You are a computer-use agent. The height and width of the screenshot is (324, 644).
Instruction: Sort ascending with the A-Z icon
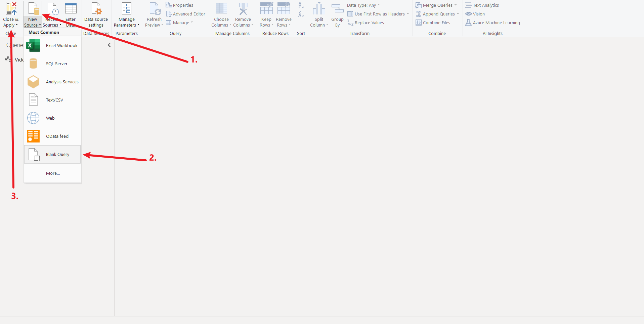[x=301, y=5]
